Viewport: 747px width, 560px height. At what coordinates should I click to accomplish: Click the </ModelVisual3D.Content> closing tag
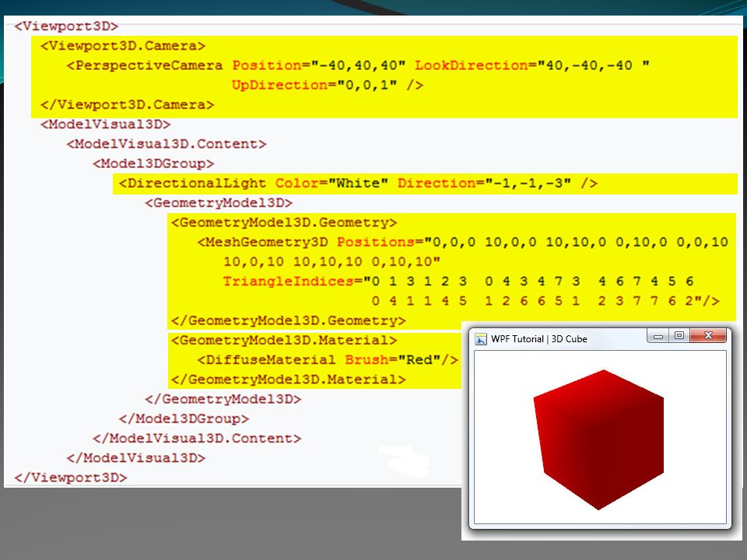tap(197, 439)
